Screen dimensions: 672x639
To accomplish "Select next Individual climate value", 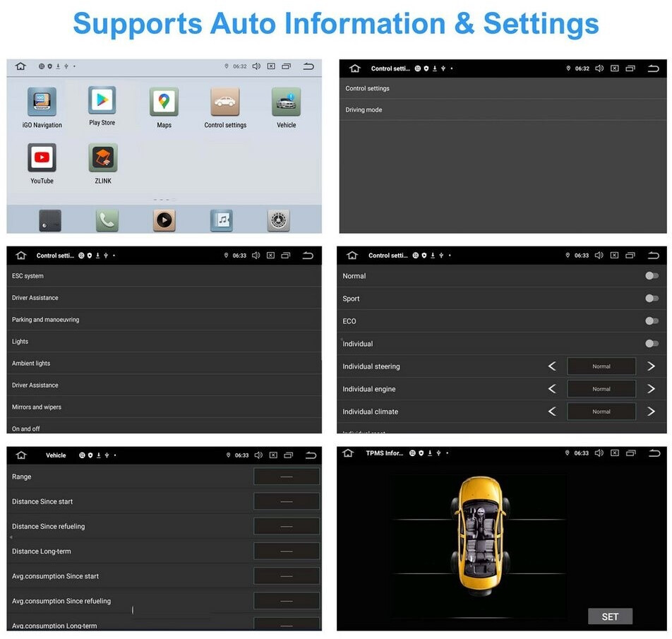I will click(x=651, y=412).
